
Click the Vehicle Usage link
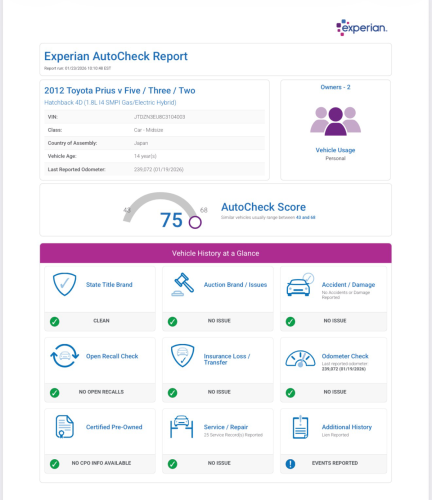tap(335, 150)
